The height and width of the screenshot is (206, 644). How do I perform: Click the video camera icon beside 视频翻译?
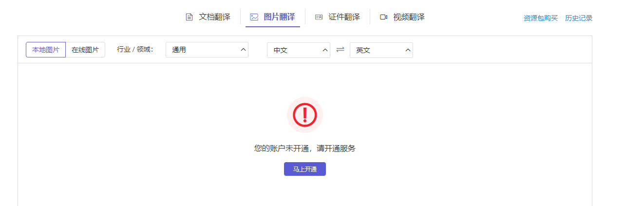pos(383,17)
